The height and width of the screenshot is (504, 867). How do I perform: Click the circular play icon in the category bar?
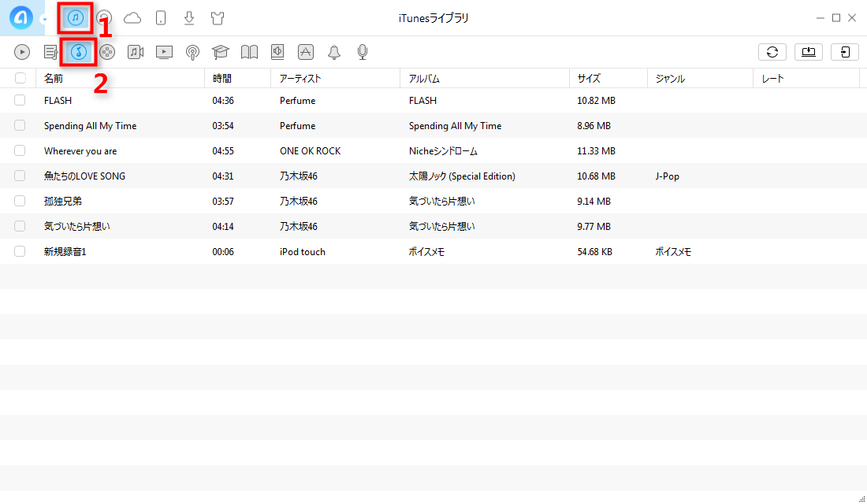22,52
